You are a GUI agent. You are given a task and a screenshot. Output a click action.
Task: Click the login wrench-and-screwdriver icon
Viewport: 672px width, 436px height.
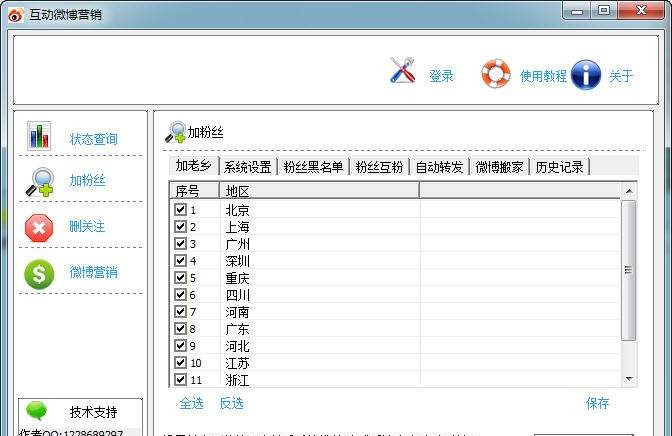[x=402, y=70]
